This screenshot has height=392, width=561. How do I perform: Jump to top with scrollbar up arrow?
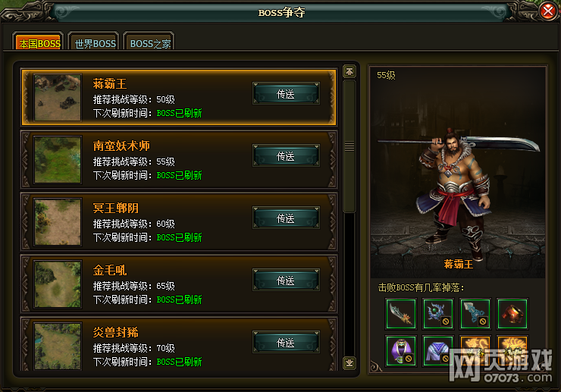pyautogui.click(x=349, y=71)
